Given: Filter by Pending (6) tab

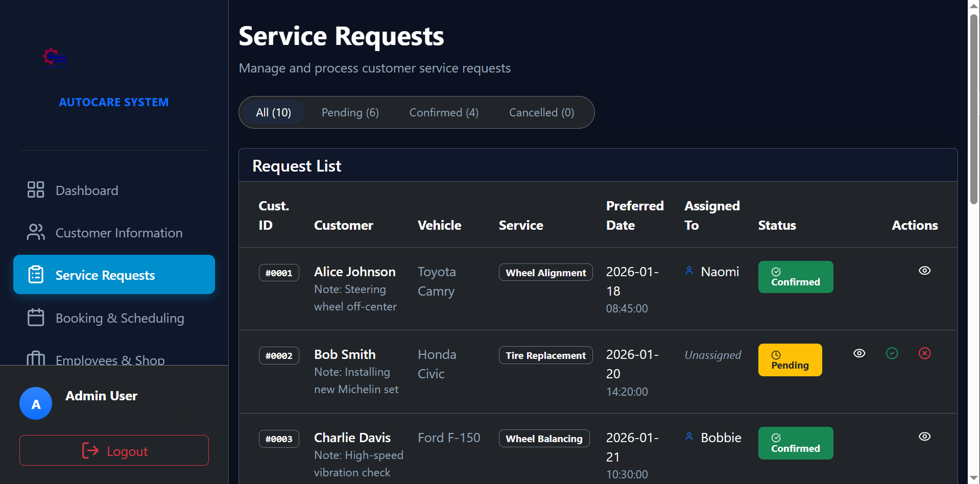Looking at the screenshot, I should click(x=350, y=112).
